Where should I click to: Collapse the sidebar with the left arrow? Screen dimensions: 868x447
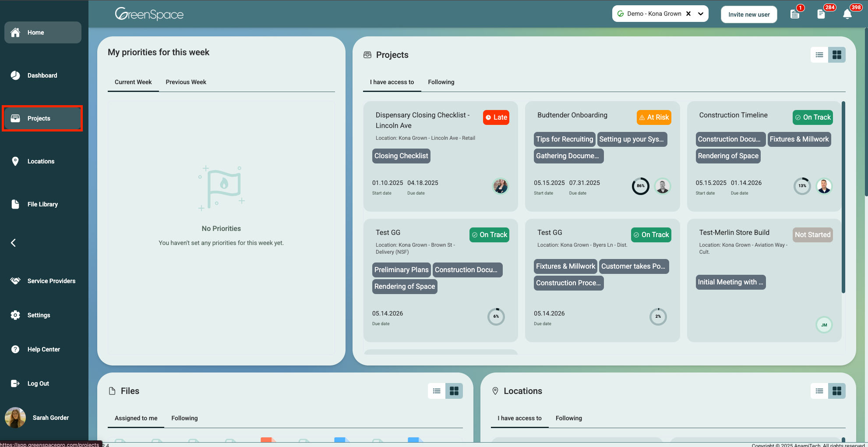[x=14, y=243]
